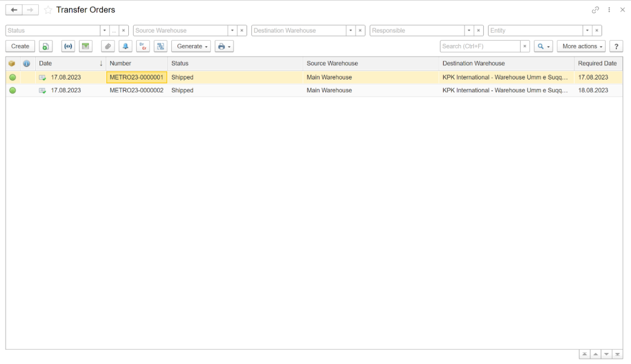This screenshot has height=364, width=631.
Task: Click into the Search (Ctrl+F) field
Action: click(479, 46)
